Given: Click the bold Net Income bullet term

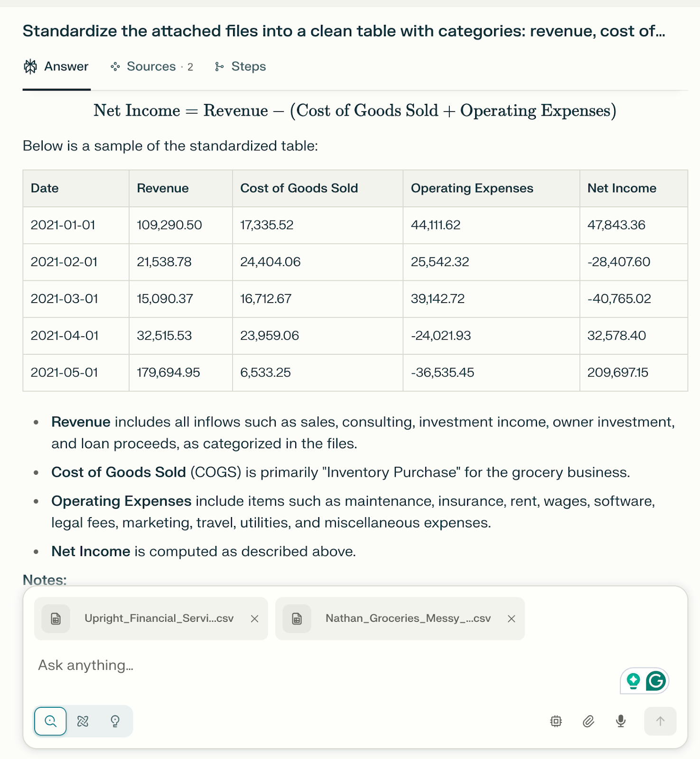Looking at the screenshot, I should (x=91, y=552).
